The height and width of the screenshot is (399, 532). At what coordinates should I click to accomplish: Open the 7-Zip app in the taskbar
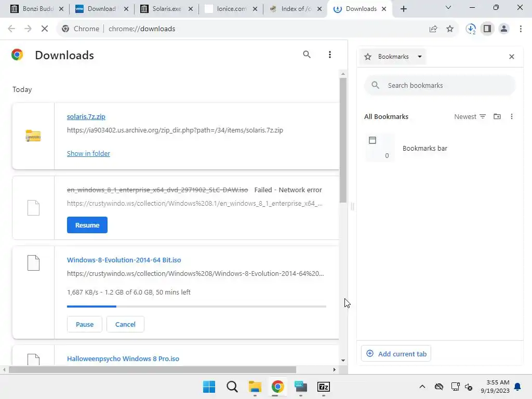(x=323, y=387)
